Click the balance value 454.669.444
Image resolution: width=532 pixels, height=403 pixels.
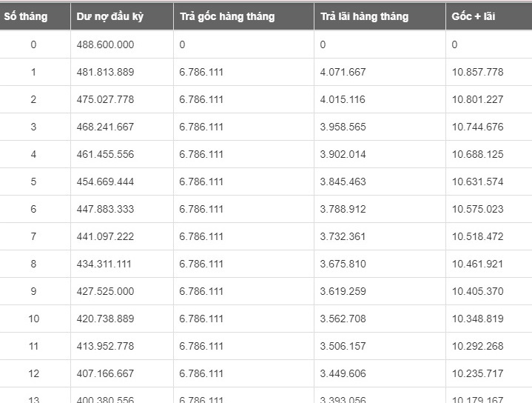105,181
